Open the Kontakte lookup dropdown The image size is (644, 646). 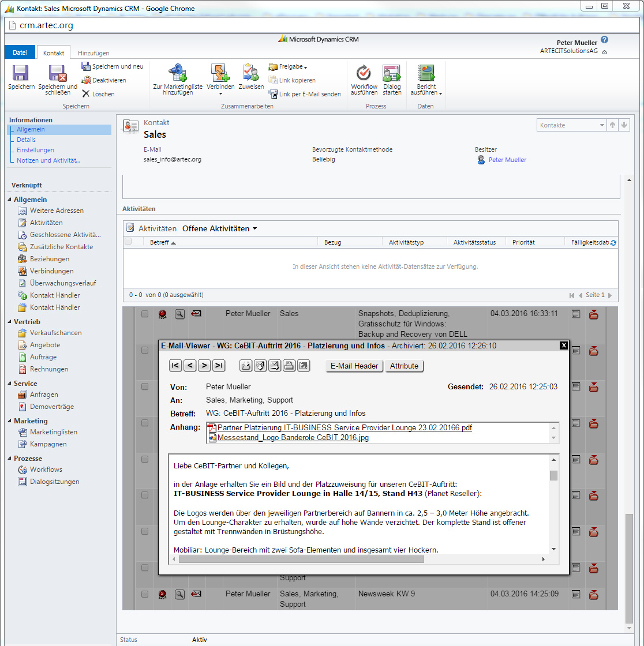[x=601, y=125]
